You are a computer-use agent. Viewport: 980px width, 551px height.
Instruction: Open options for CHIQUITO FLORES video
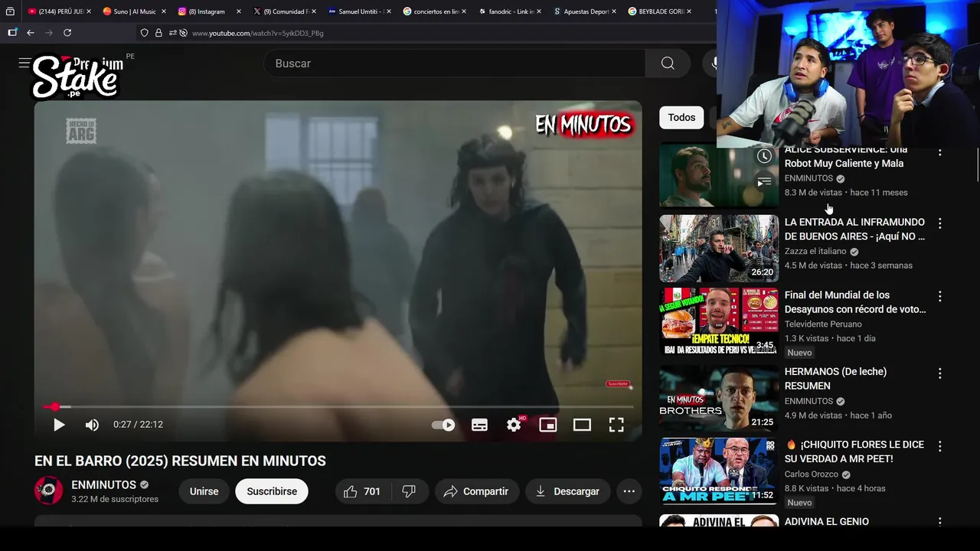tap(940, 445)
